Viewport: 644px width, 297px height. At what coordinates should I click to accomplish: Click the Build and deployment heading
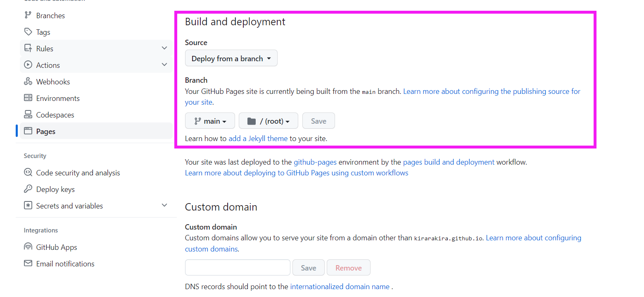coord(235,22)
